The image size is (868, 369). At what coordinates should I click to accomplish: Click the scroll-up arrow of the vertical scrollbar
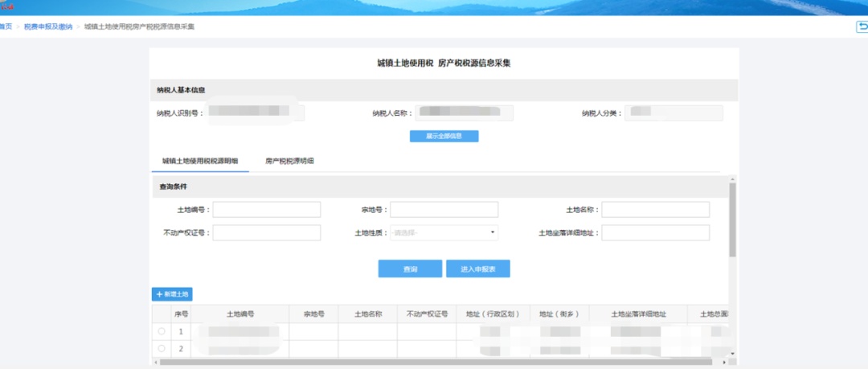click(732, 179)
